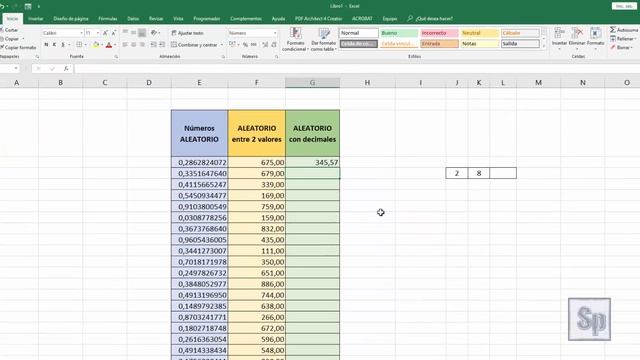Toggle Ajustar texto wrap option
This screenshot has height=360, width=640.
click(187, 33)
